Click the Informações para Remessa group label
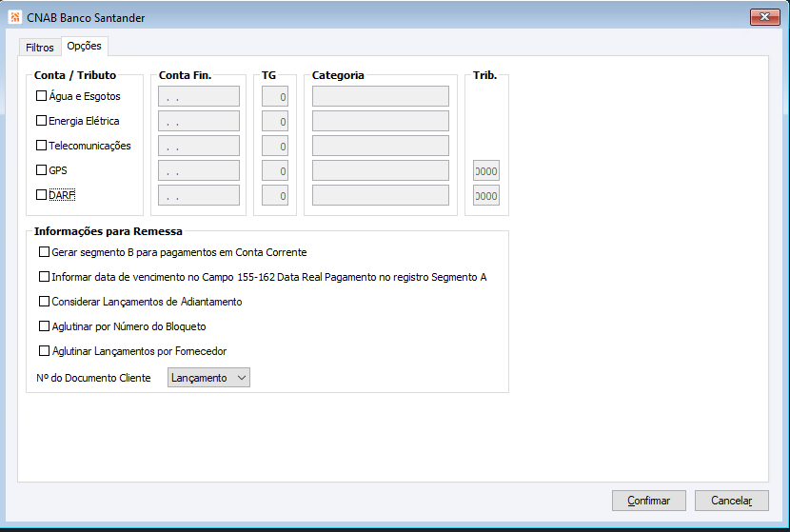 (x=109, y=231)
